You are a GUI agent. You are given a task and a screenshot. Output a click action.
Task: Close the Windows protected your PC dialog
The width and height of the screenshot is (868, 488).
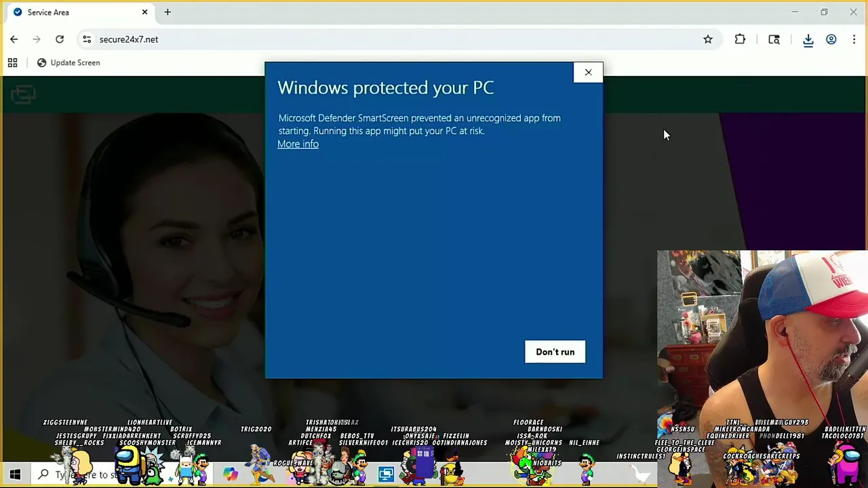point(588,73)
